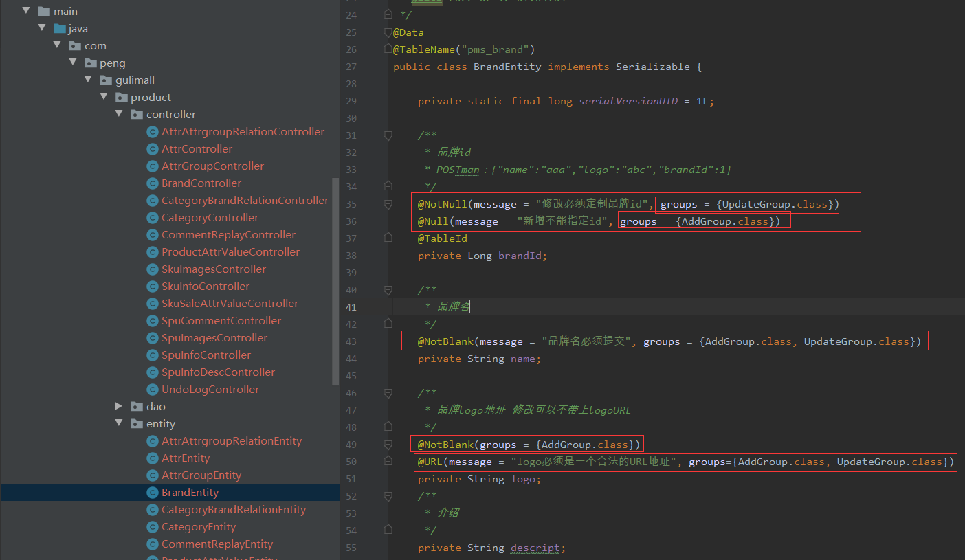Collapse the com package arrow
Image resolution: width=965 pixels, height=560 pixels.
[x=58, y=45]
